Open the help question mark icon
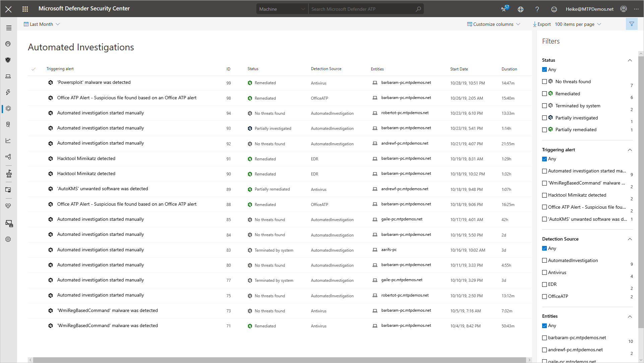The height and width of the screenshot is (363, 644). pos(537,9)
